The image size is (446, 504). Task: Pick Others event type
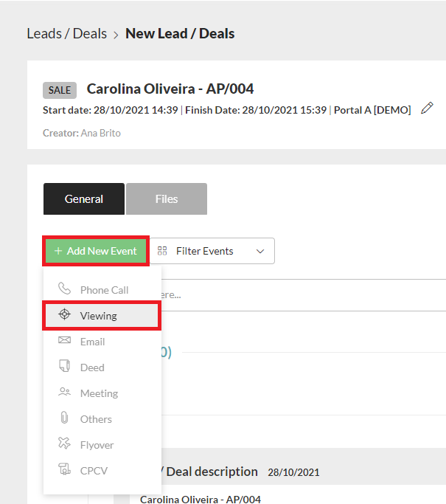pyautogui.click(x=102, y=419)
